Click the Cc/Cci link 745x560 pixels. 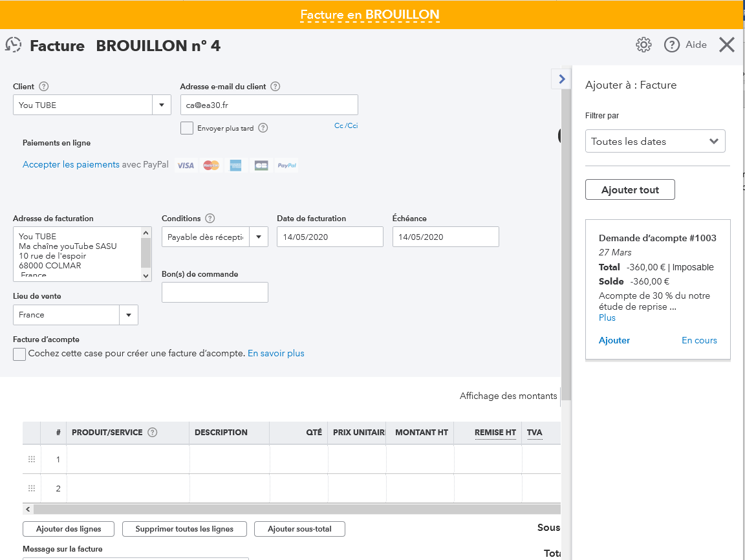click(346, 125)
